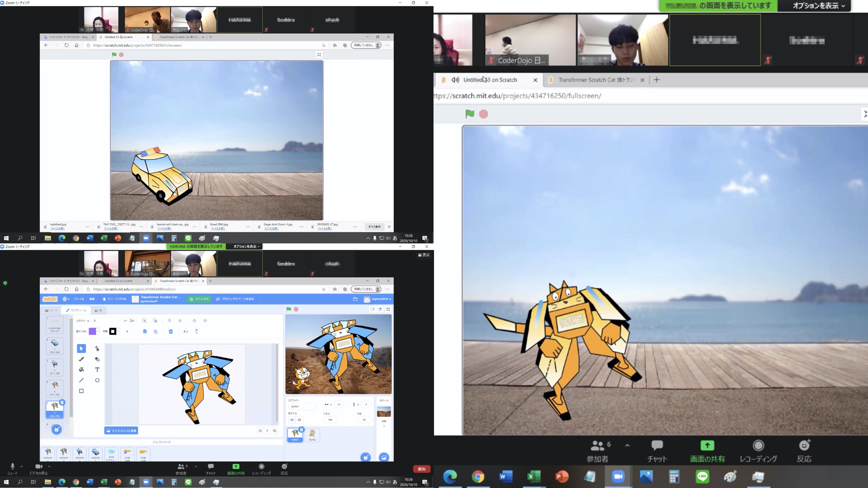Hide Sprite1 using the crossed eye button
Screen dimensions: 868x488
coord(299,420)
